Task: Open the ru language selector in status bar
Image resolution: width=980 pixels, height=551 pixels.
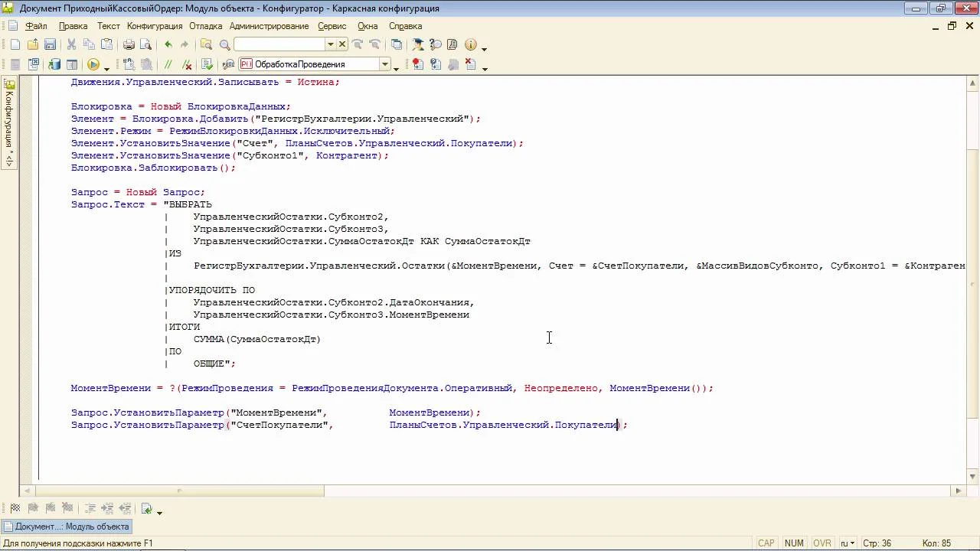Action: pyautogui.click(x=848, y=543)
